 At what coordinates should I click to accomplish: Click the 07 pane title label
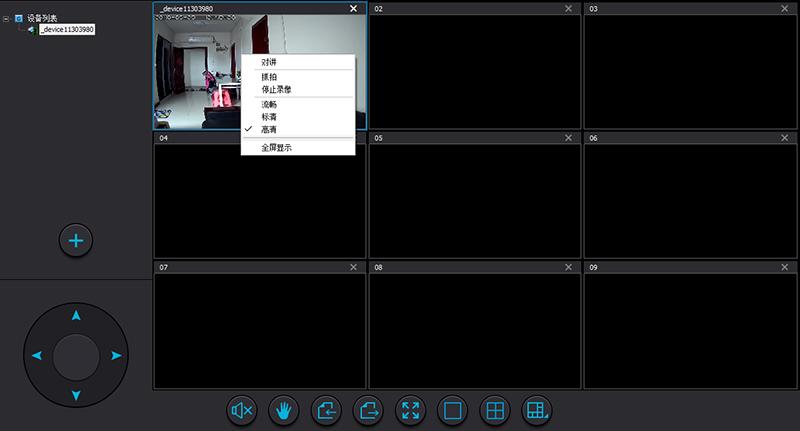click(x=163, y=267)
